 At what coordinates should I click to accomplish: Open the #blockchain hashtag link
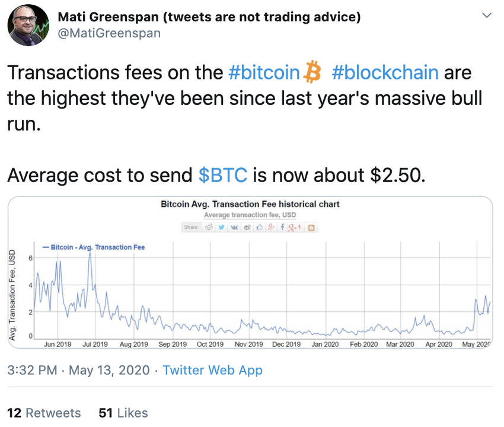click(385, 72)
